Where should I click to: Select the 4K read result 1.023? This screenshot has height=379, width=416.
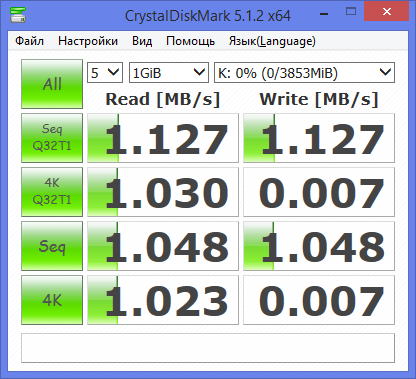point(163,300)
